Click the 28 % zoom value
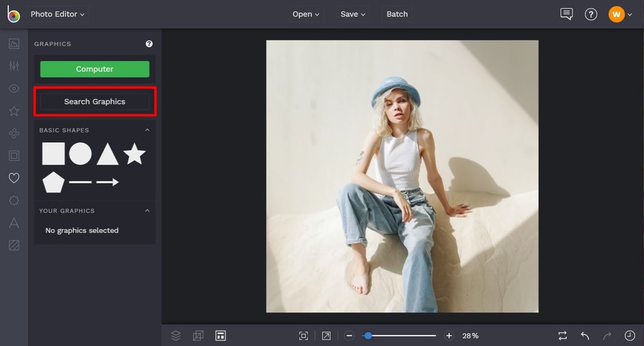This screenshot has width=644, height=346. pyautogui.click(x=470, y=336)
